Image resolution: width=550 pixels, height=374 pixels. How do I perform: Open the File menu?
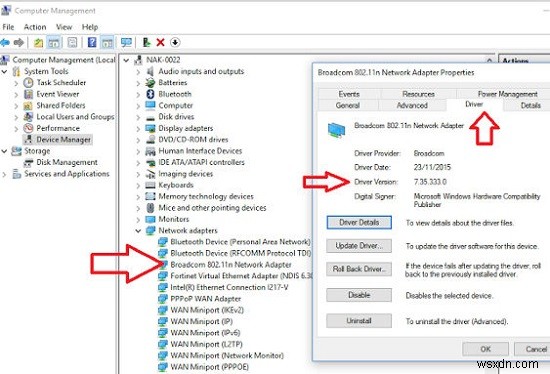8,27
